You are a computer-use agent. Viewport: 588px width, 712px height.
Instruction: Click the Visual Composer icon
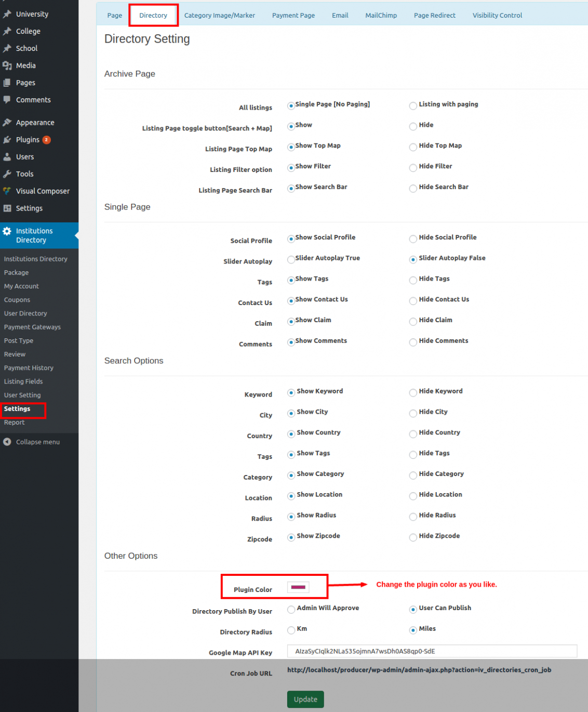point(7,191)
